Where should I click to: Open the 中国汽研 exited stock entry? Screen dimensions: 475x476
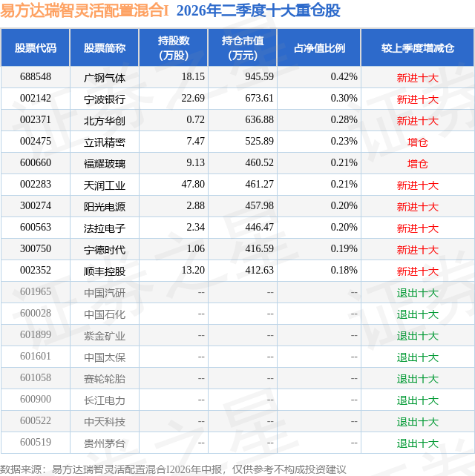[x=105, y=293]
